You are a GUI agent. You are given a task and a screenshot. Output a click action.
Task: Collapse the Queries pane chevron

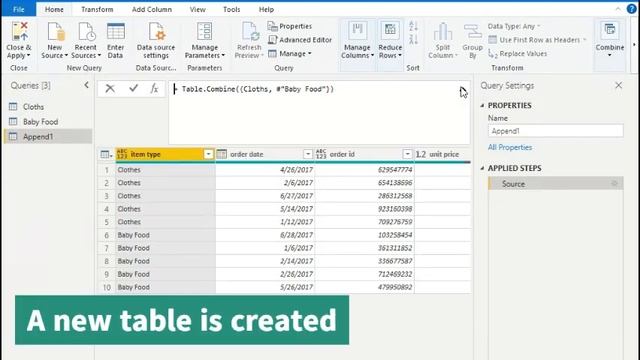pos(87,85)
